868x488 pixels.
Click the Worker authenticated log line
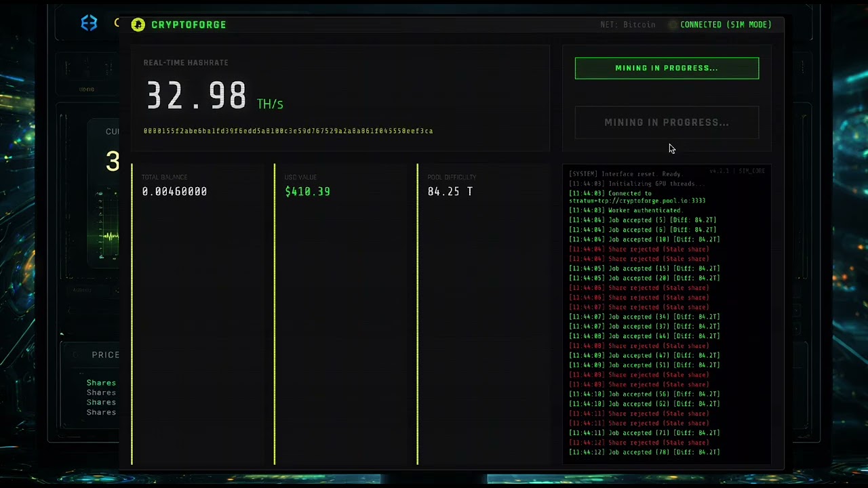[x=625, y=210]
